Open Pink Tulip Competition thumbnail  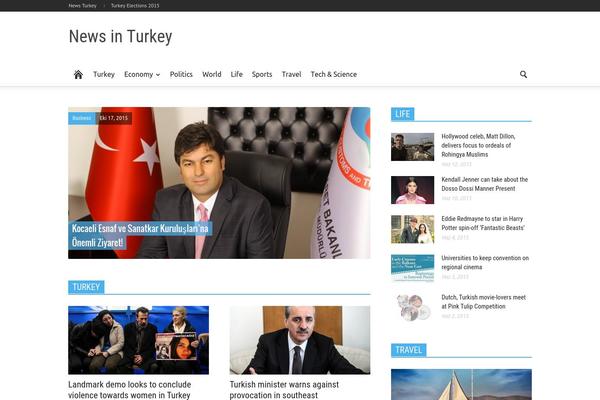pos(412,308)
